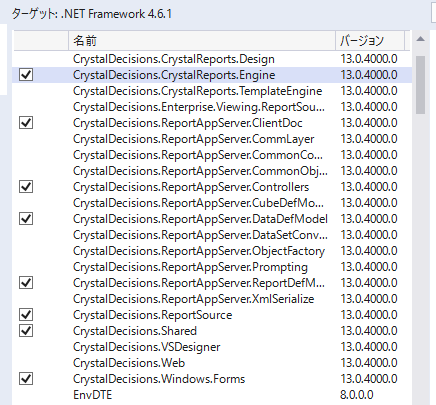Select CrystalDecisions.CrystalReports.TemplateEngine row
This screenshot has height=405, width=436.
point(212,91)
